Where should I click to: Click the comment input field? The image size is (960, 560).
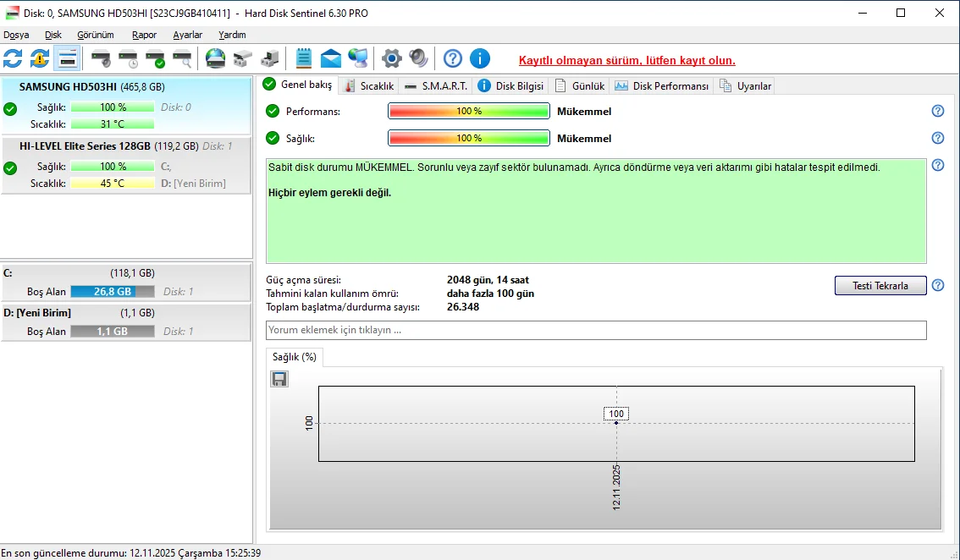pos(596,330)
